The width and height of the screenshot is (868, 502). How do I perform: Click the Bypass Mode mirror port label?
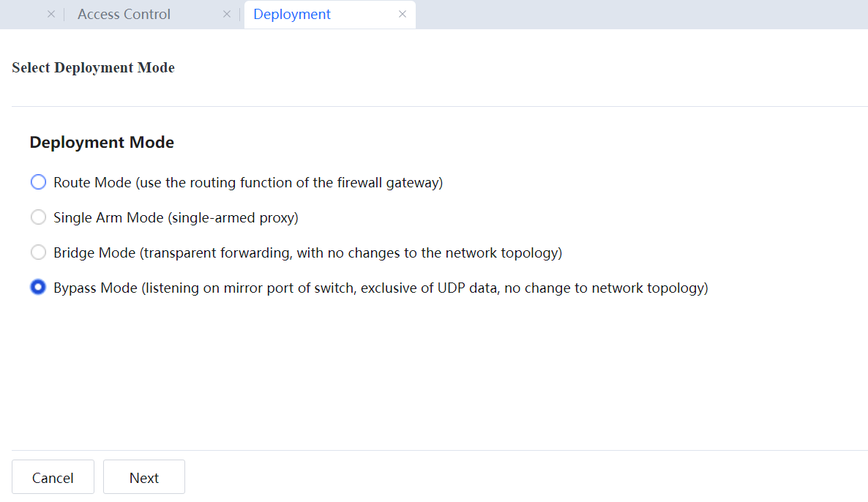click(x=381, y=288)
